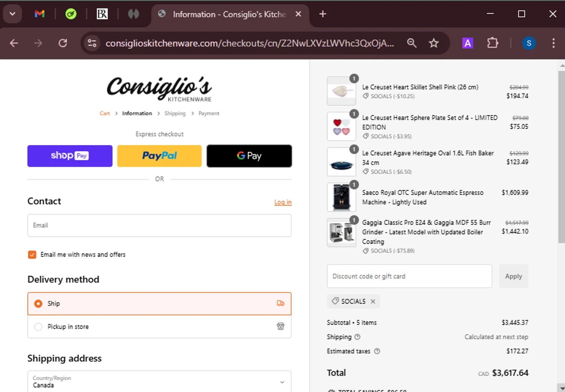
Task: Go back to previous page
Action: pyautogui.click(x=14, y=43)
